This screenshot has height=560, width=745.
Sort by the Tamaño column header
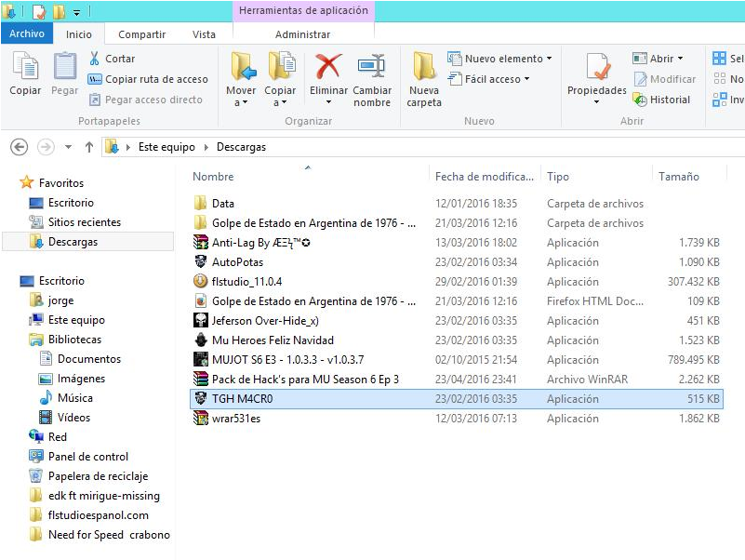pos(679,177)
